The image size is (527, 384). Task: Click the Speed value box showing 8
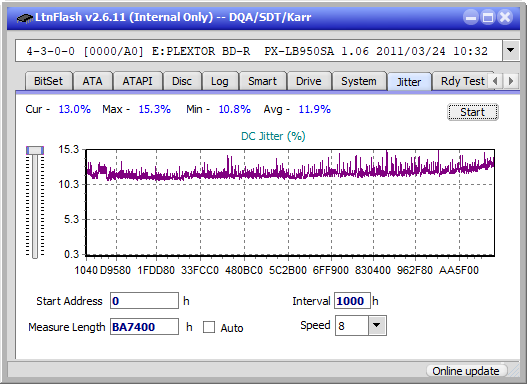[352, 325]
